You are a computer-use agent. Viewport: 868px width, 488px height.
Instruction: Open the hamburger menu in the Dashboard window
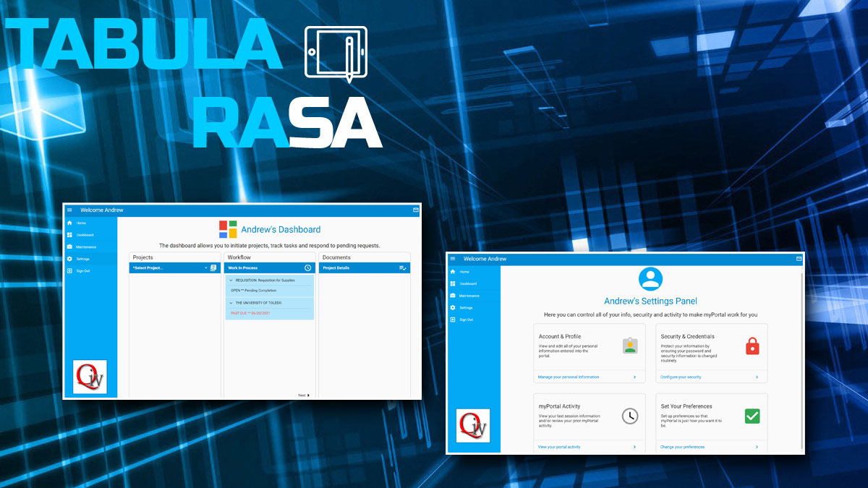(x=69, y=210)
